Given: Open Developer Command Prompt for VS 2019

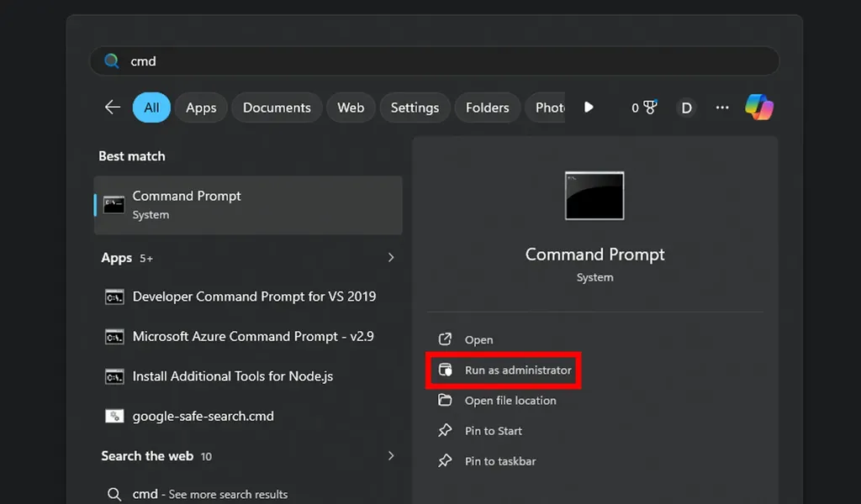Looking at the screenshot, I should tap(253, 297).
